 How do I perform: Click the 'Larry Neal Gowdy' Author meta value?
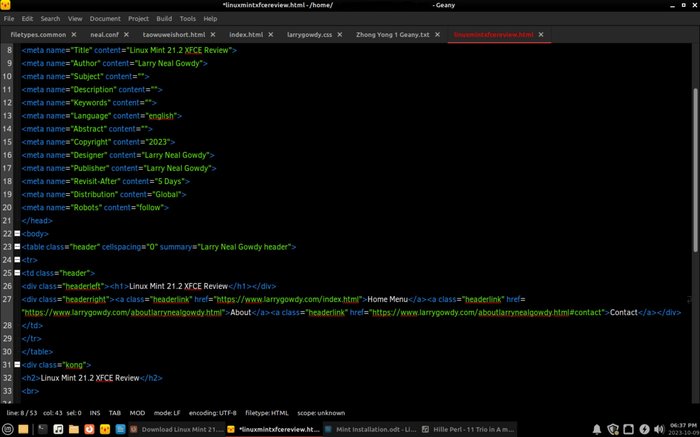170,63
